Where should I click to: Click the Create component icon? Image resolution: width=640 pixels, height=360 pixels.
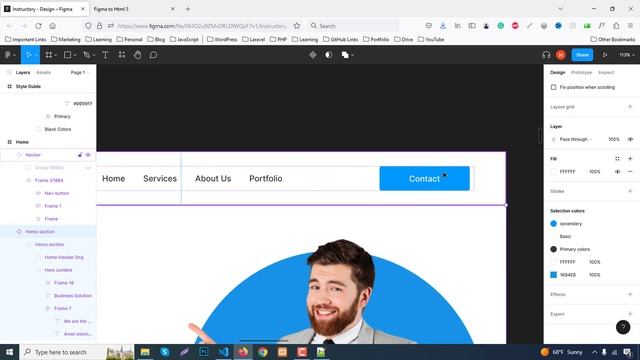tap(313, 55)
